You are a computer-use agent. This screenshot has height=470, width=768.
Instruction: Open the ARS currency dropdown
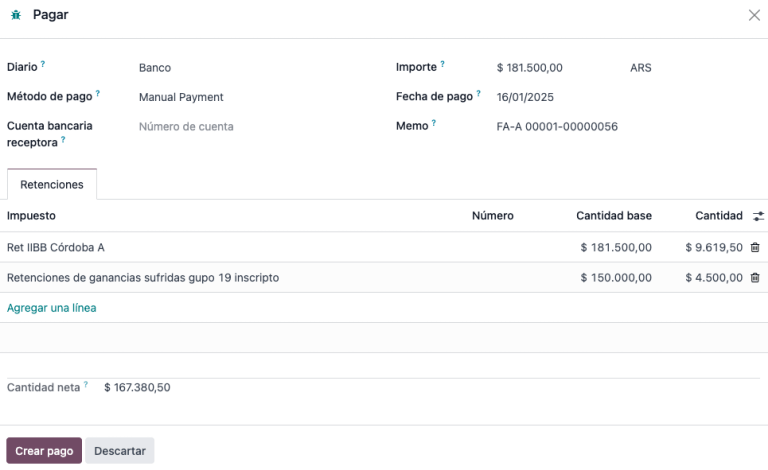click(x=680, y=68)
